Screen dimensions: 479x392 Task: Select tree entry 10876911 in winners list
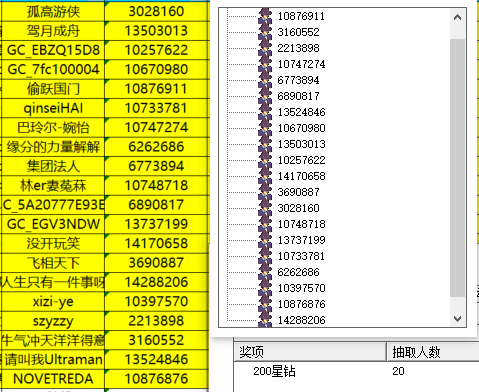(x=301, y=16)
